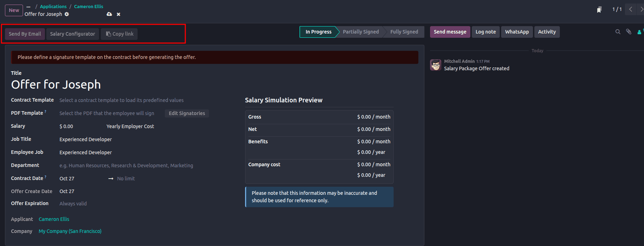Click the bookmark icon near the pager
Screen dimensions: 644x246
point(599,10)
